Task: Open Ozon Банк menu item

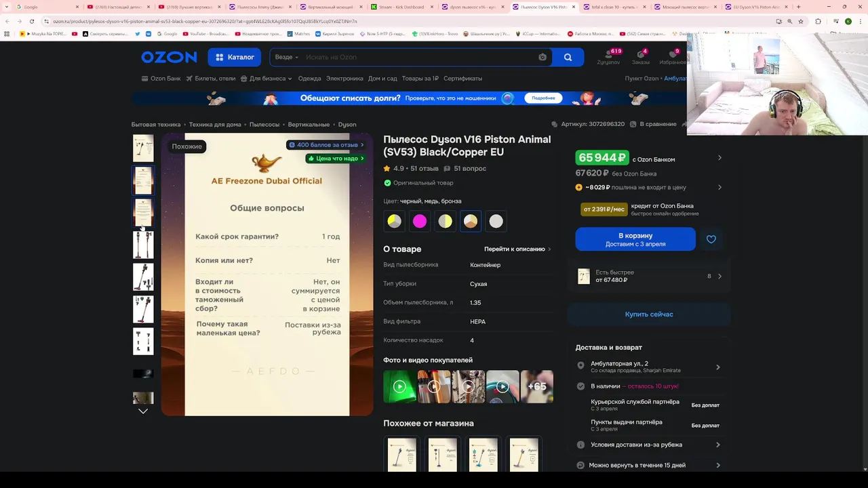Action: [x=161, y=79]
